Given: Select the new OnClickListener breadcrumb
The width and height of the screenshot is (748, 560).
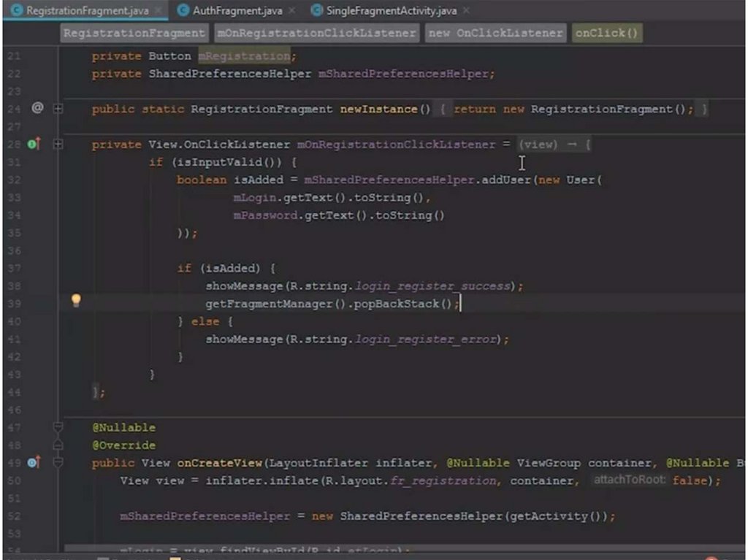Looking at the screenshot, I should click(496, 33).
